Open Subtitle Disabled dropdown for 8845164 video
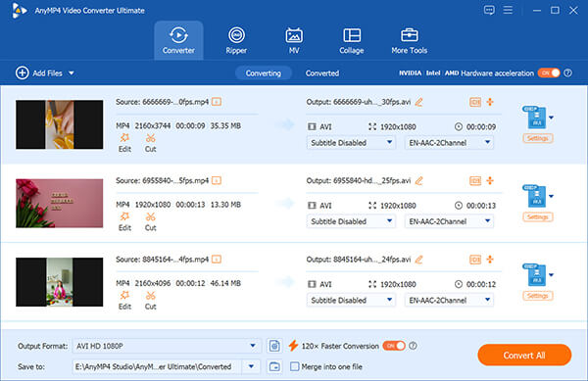588x381 pixels. tap(351, 300)
